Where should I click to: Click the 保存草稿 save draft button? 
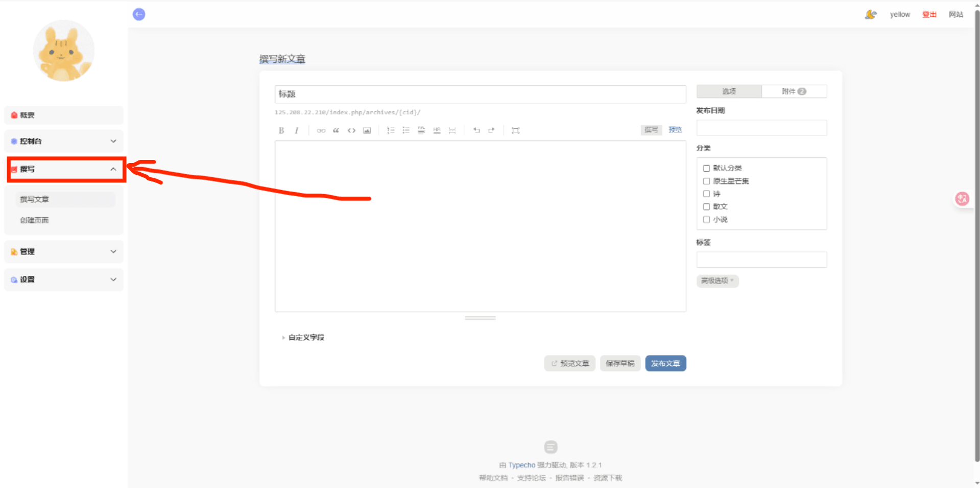(x=620, y=363)
